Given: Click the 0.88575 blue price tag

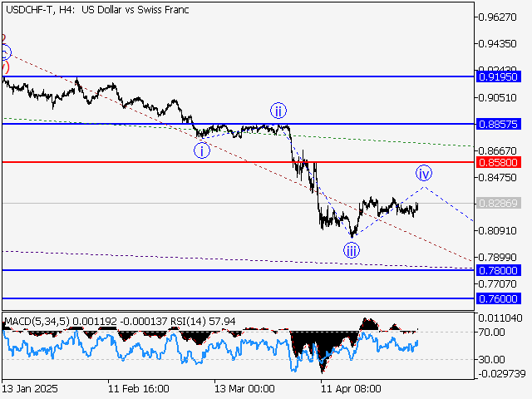Looking at the screenshot, I should [x=499, y=124].
